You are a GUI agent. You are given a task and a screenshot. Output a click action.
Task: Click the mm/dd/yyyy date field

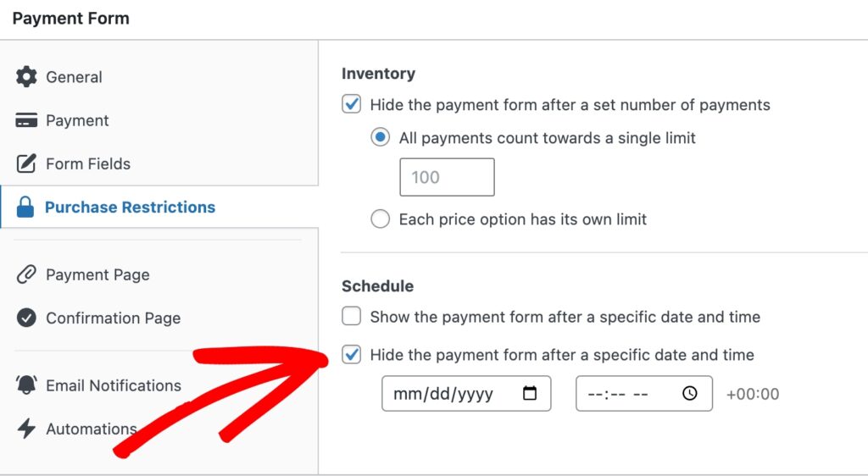445,394
